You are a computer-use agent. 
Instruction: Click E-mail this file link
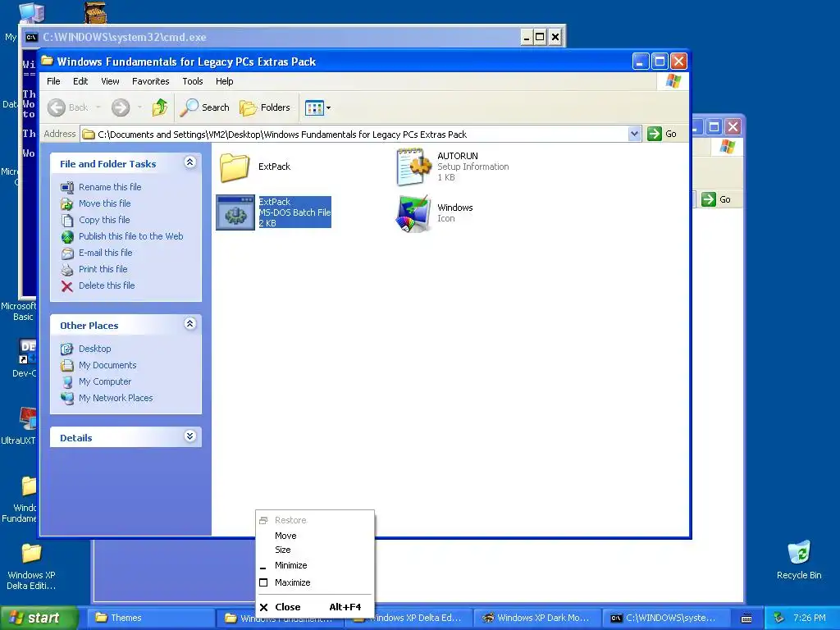pyautogui.click(x=106, y=253)
